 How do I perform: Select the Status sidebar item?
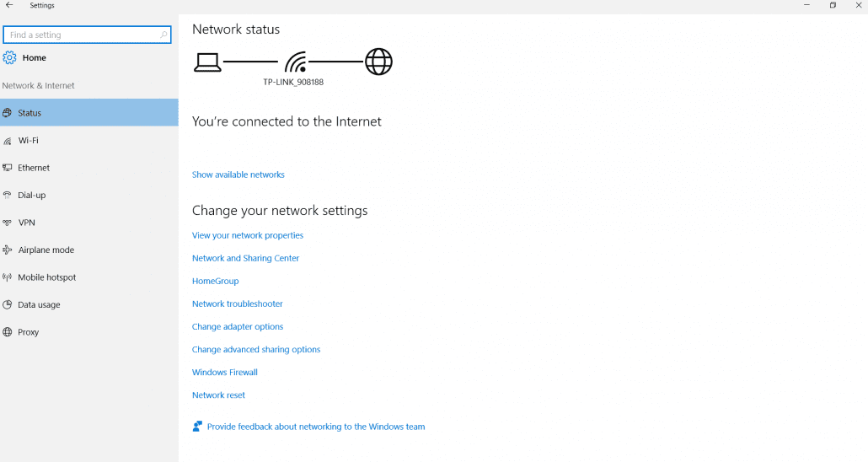pos(29,113)
